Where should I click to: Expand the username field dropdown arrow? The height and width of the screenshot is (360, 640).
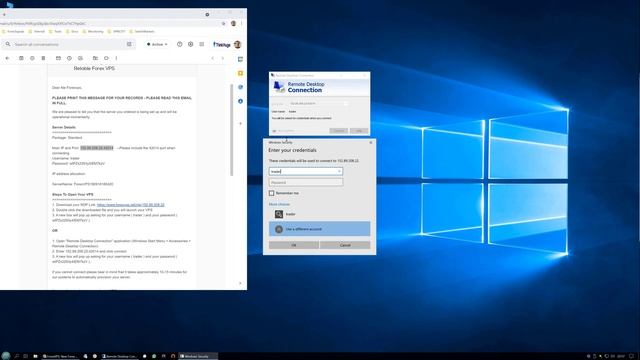click(x=339, y=171)
